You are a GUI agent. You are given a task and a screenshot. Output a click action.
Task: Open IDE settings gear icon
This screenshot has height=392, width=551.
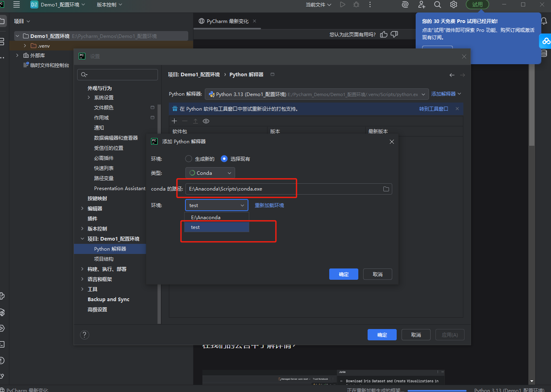pos(454,4)
